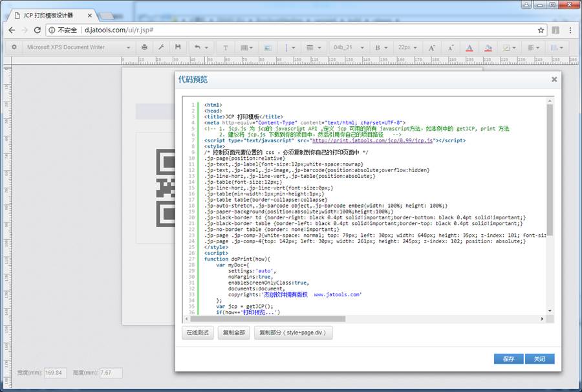Click the code preview horizontal scrollbar thumb
Image resolution: width=582 pixels, height=392 pixels.
click(x=268, y=319)
